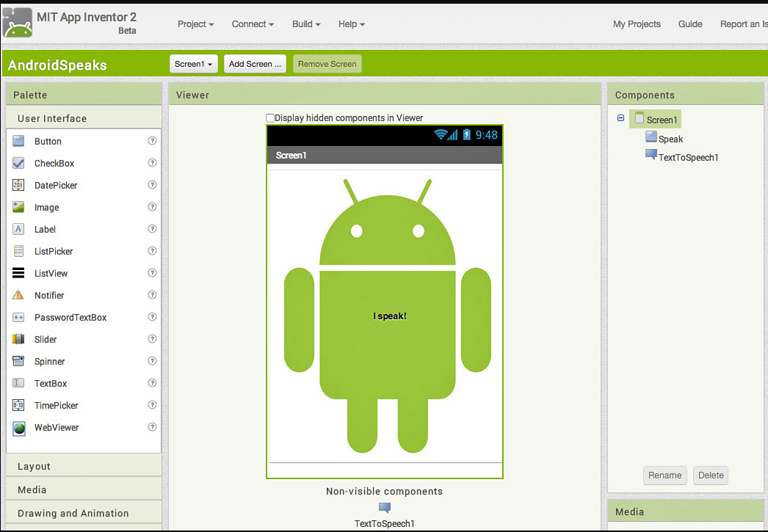The width and height of the screenshot is (768, 532).
Task: Open the Connect menu
Action: coord(252,23)
